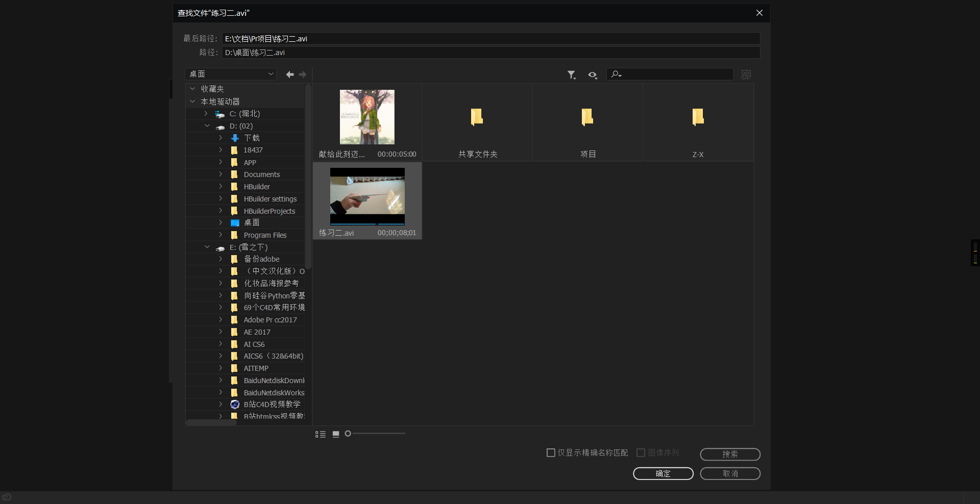Click the back navigation arrow
980x504 pixels.
coord(290,74)
